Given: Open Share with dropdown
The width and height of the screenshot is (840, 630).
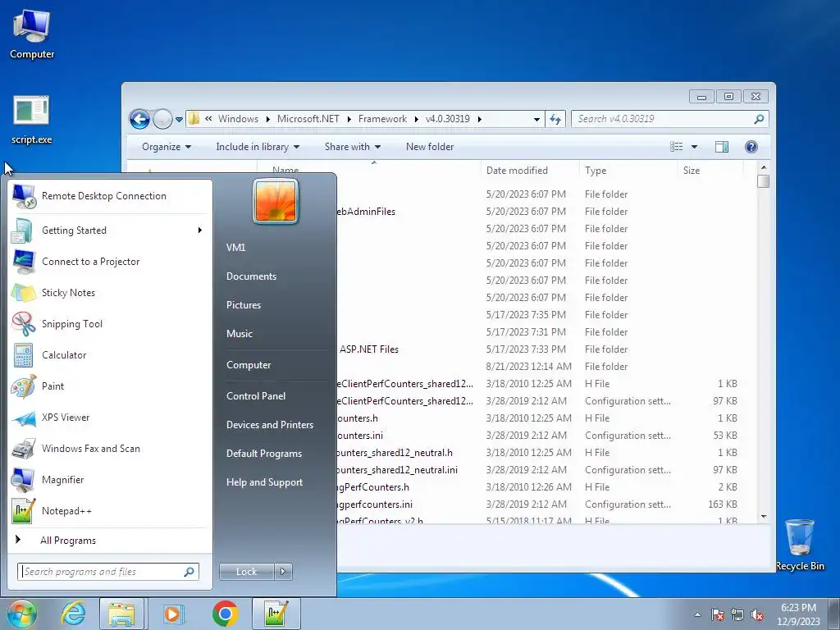Looking at the screenshot, I should [x=353, y=147].
